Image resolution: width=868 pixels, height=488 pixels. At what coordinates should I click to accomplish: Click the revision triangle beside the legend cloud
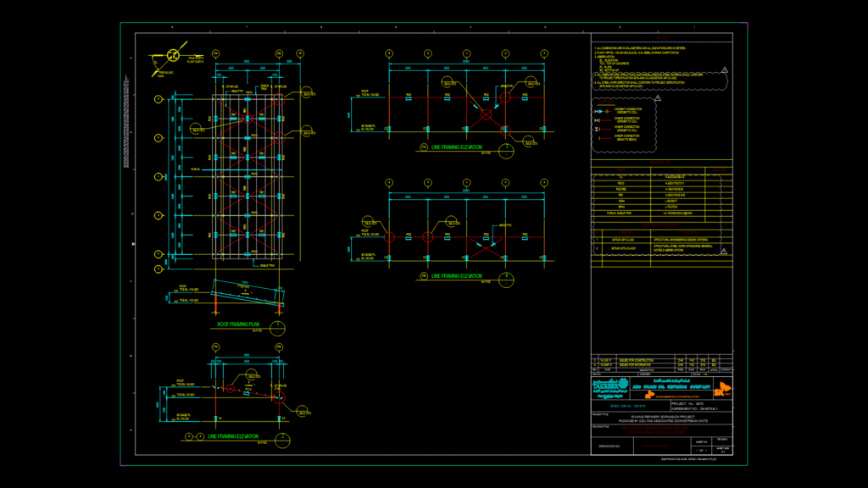[x=658, y=98]
